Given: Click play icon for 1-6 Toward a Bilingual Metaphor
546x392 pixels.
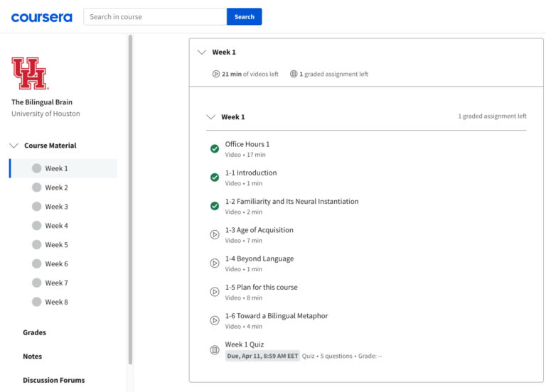Looking at the screenshot, I should [x=215, y=320].
